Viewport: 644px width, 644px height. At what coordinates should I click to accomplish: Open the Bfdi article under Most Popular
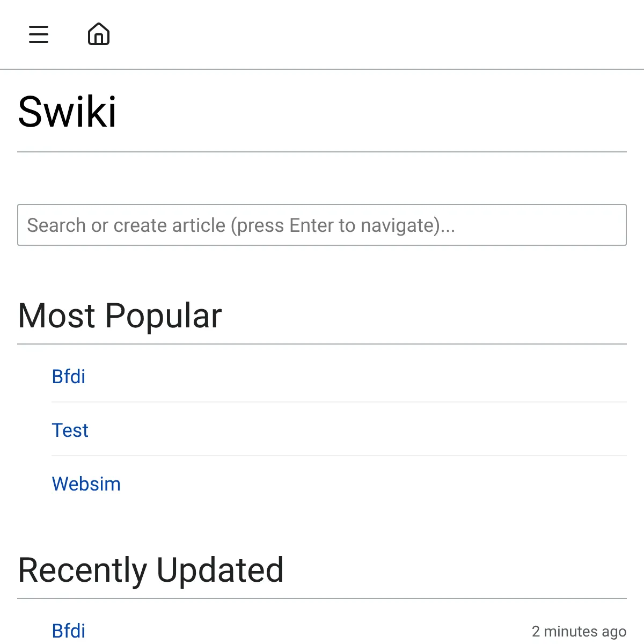[x=69, y=377]
